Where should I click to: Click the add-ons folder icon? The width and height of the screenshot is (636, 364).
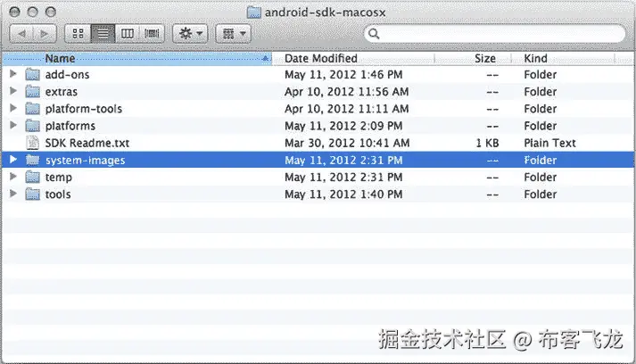tap(32, 75)
